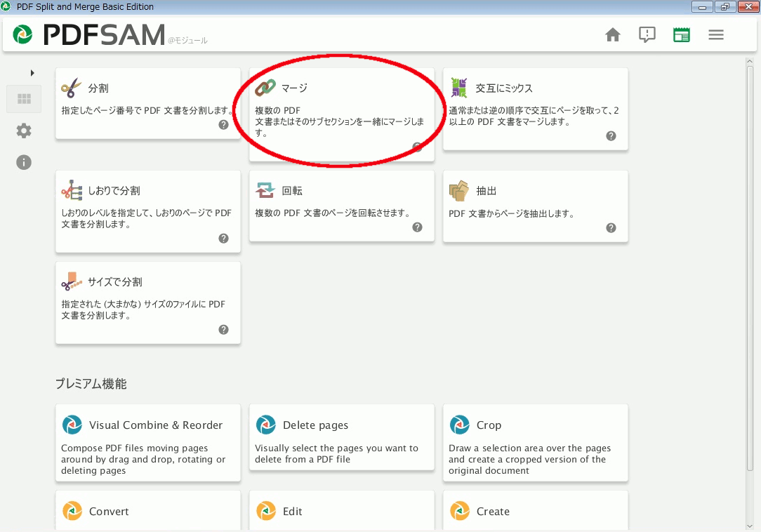Open help for 交互にミックス module

611,136
